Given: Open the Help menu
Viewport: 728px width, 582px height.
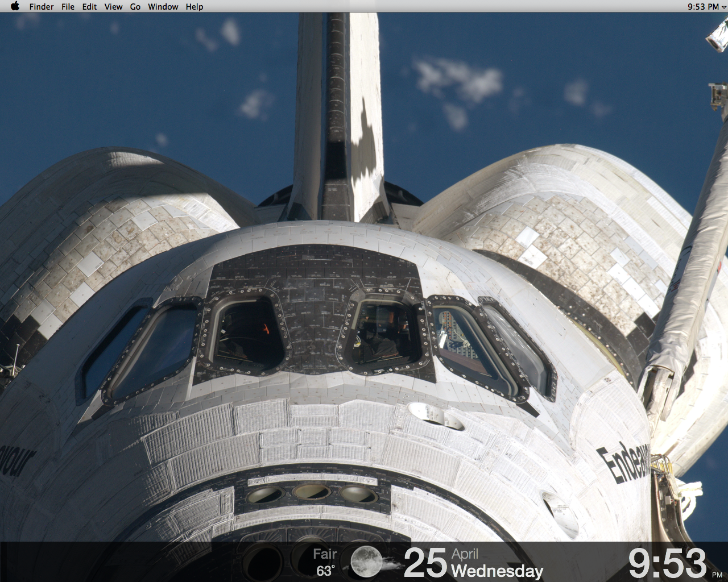Looking at the screenshot, I should click(x=195, y=7).
